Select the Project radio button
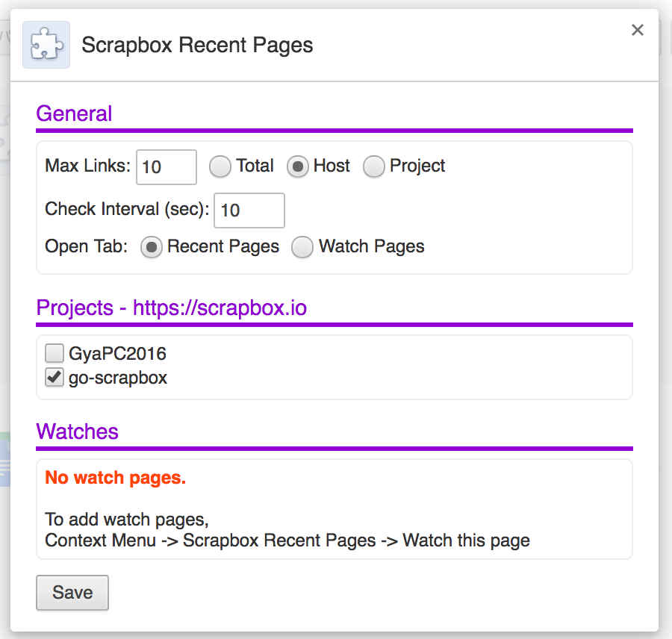 [374, 166]
